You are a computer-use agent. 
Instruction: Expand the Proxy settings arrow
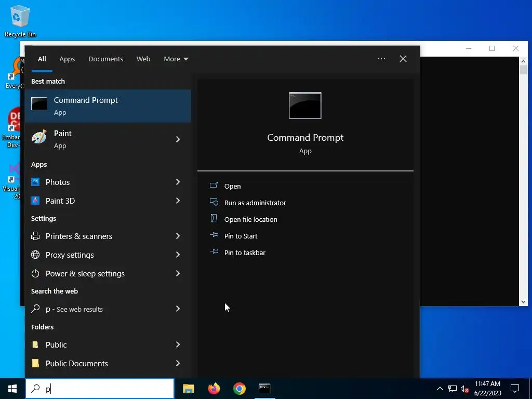pyautogui.click(x=178, y=255)
